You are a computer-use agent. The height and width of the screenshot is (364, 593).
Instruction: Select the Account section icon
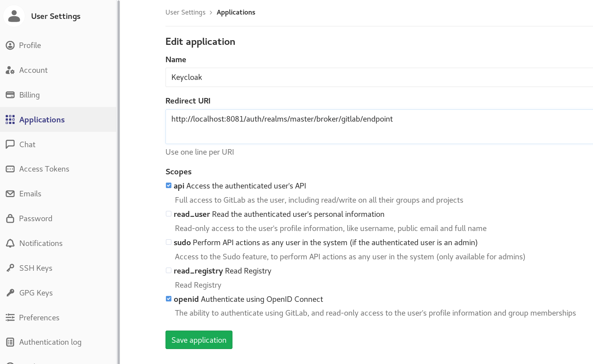pyautogui.click(x=10, y=70)
